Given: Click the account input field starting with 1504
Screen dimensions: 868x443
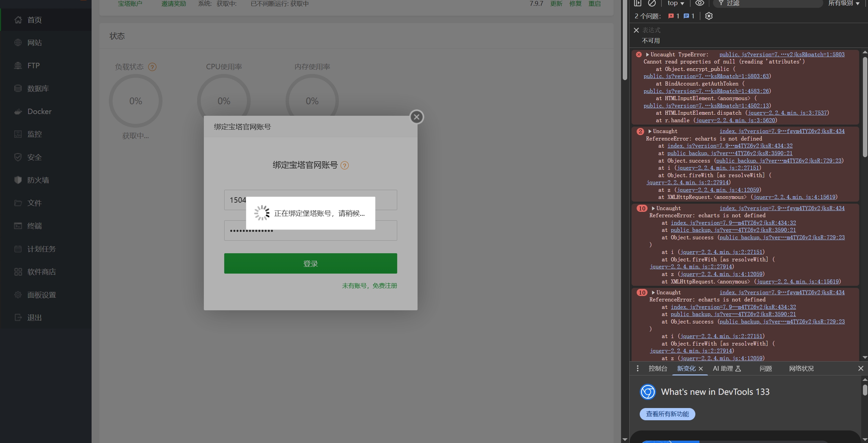Looking at the screenshot, I should coord(310,200).
